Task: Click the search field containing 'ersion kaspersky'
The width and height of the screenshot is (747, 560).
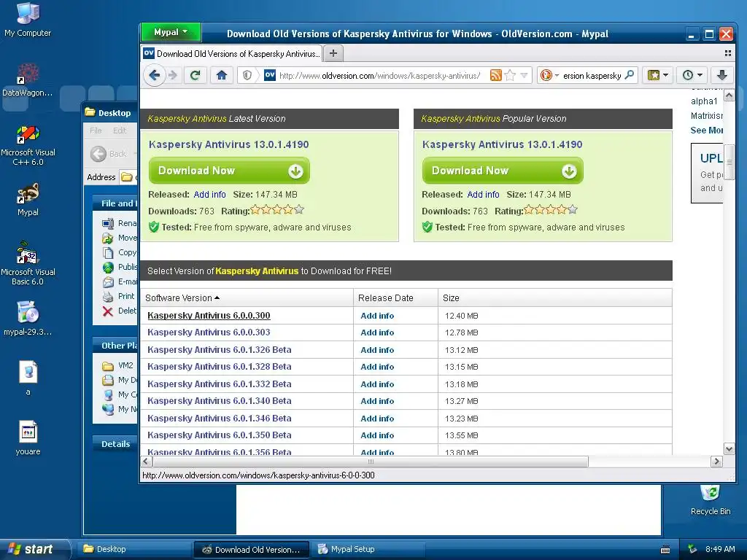Action: click(x=592, y=75)
